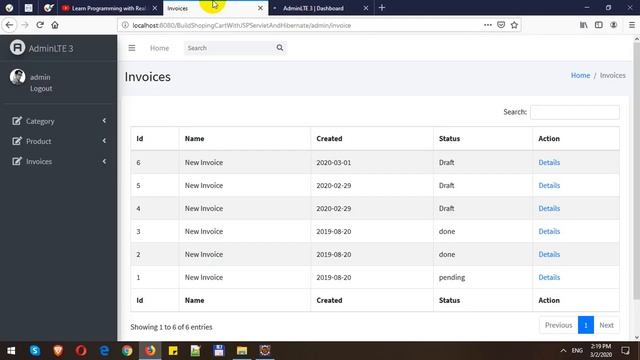Click the Home breadcrumb link

tap(580, 76)
